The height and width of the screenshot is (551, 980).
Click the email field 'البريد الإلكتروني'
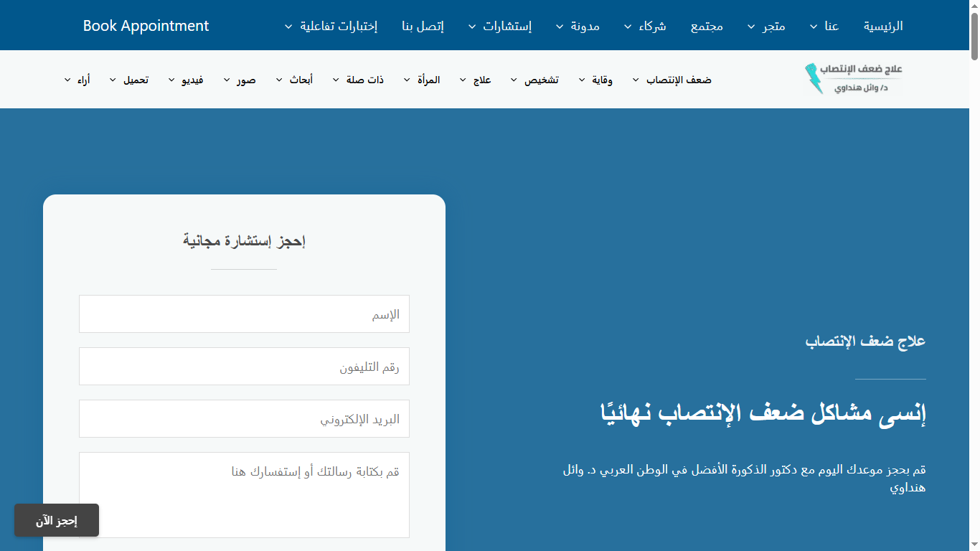tap(244, 418)
